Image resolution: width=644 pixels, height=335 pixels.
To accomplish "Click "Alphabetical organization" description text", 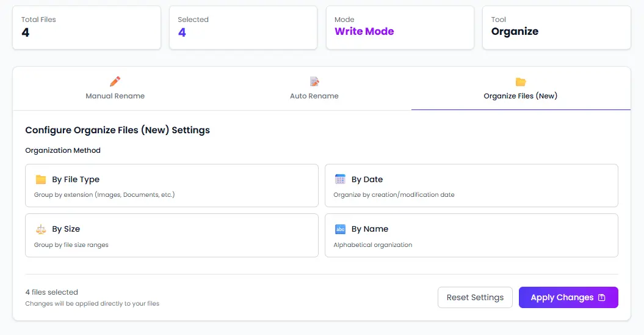I will click(372, 245).
